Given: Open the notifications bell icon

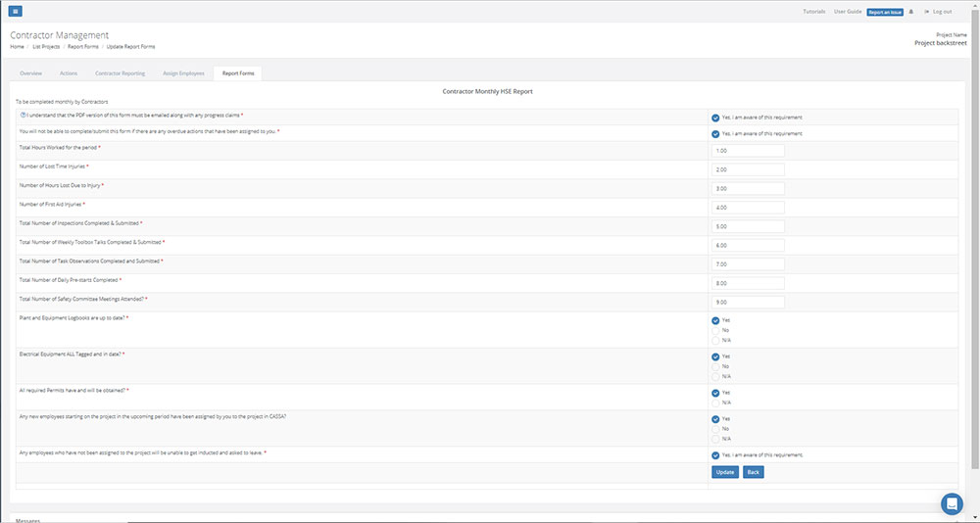Looking at the screenshot, I should (x=911, y=11).
